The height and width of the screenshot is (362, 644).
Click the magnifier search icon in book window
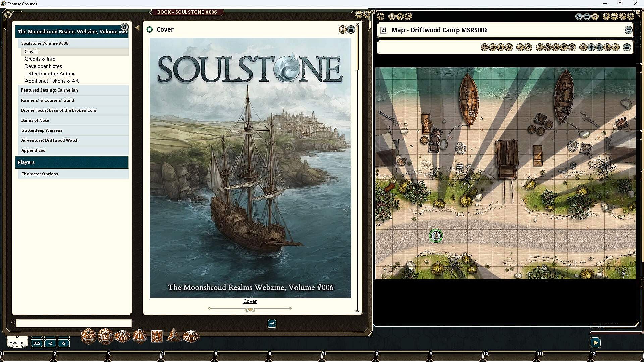(x=13, y=323)
